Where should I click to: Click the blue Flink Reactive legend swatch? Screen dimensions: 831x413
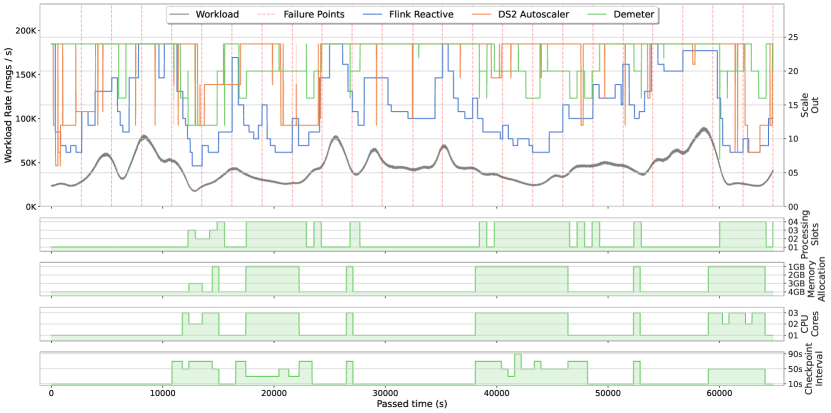[374, 15]
